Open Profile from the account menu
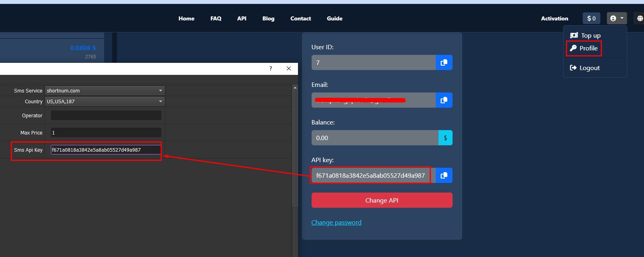The image size is (644, 257). click(584, 48)
